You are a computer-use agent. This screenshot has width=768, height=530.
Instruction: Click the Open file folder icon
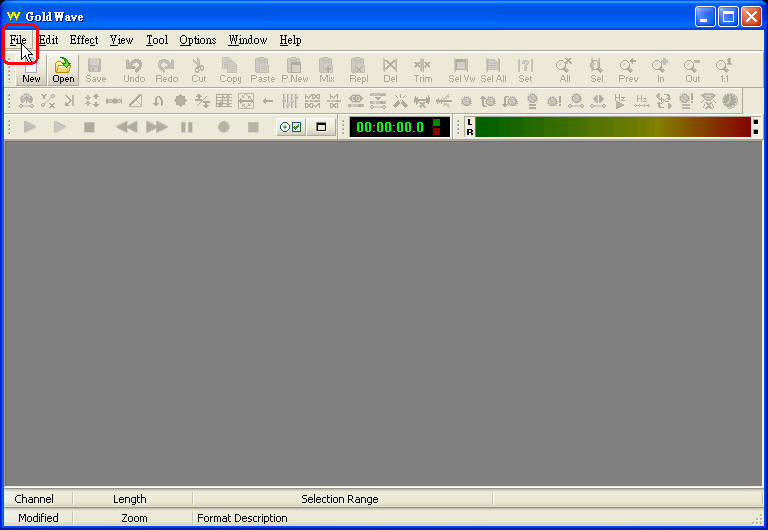[63, 70]
